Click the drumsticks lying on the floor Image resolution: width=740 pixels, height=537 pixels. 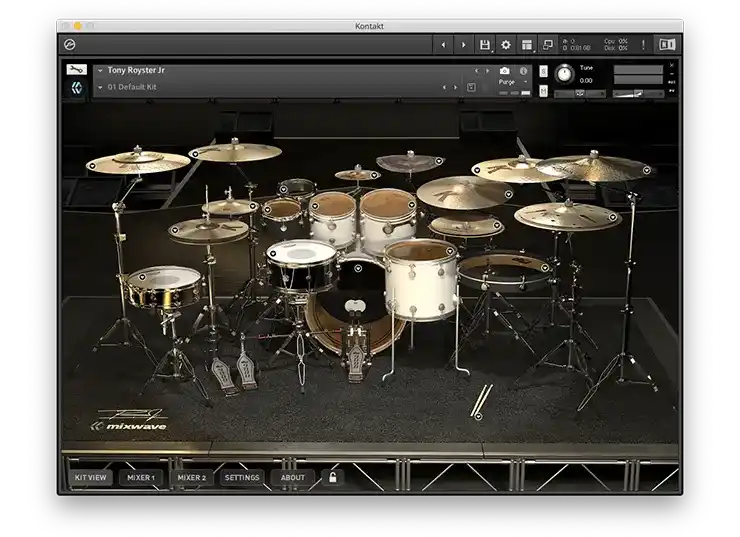click(x=482, y=400)
